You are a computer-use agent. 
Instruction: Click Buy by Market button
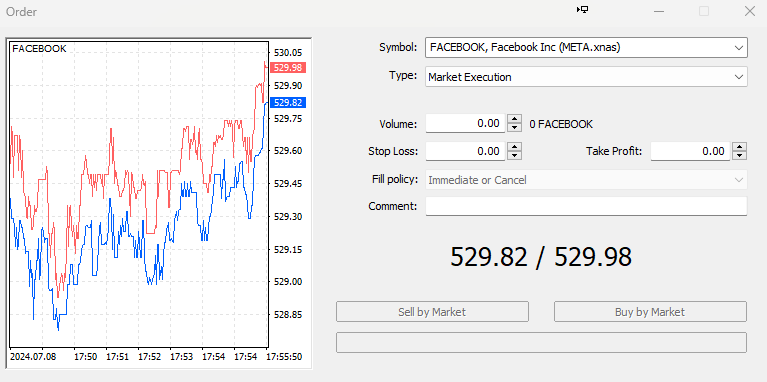click(650, 312)
